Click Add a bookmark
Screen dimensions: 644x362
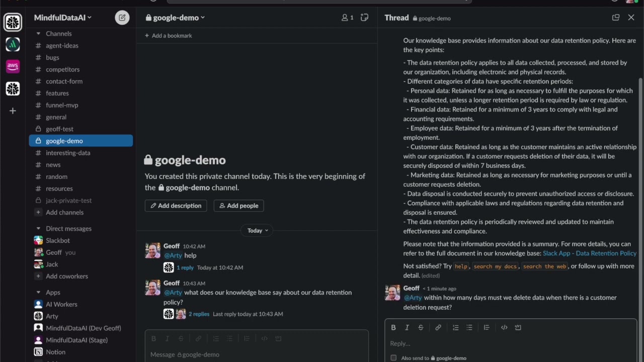click(x=168, y=36)
